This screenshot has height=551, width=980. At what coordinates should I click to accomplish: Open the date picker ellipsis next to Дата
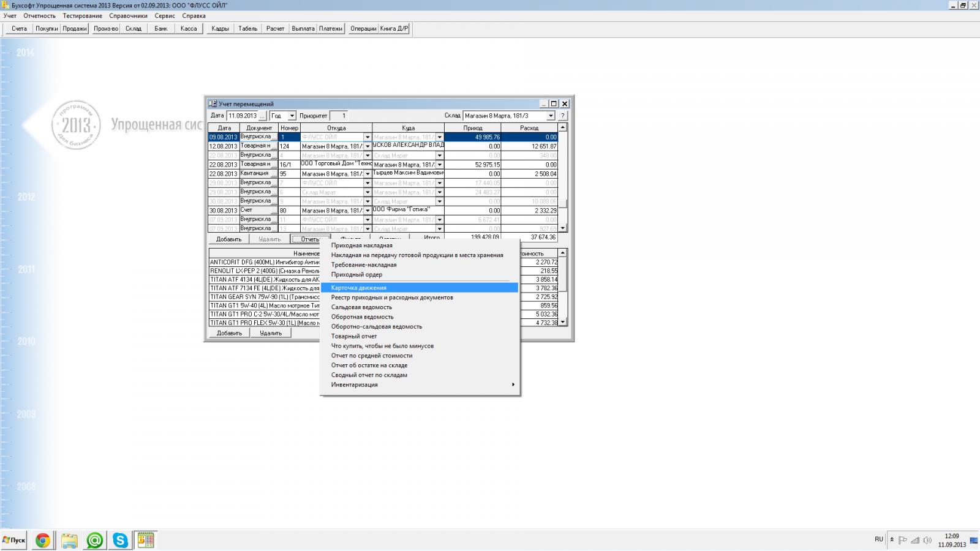tap(262, 116)
